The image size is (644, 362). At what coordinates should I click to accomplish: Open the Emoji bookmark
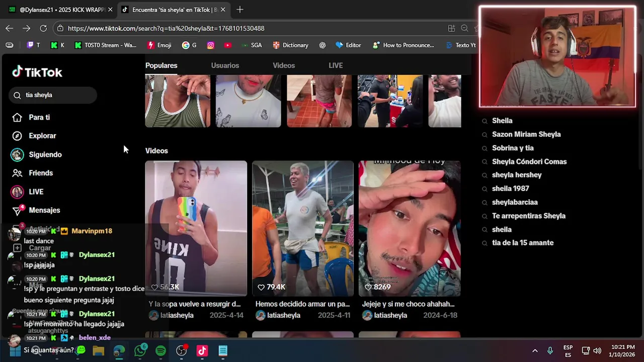159,45
